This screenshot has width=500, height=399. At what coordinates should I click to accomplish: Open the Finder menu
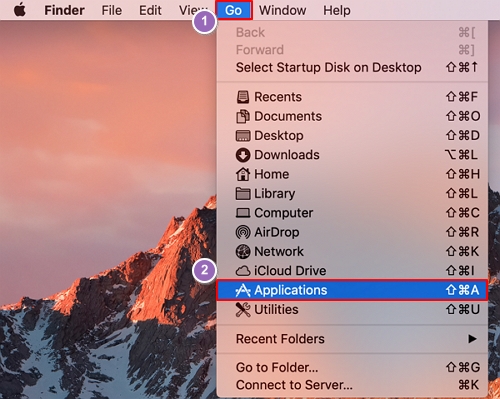point(64,10)
